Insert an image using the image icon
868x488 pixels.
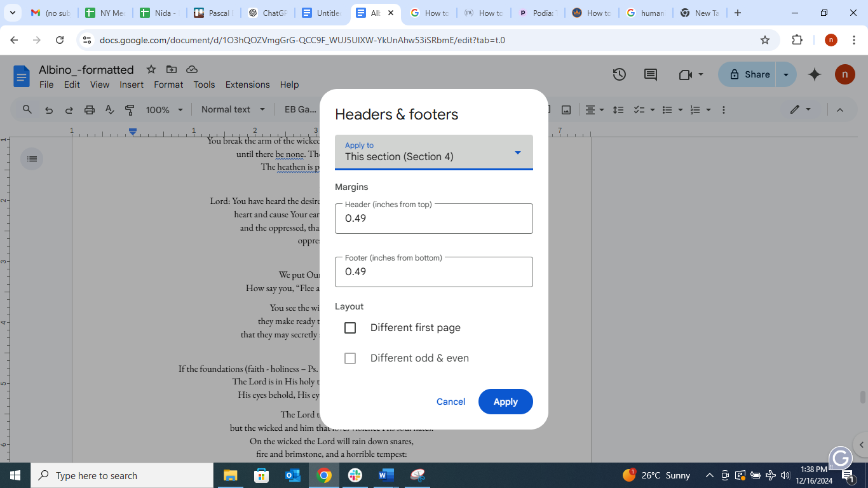click(x=566, y=109)
